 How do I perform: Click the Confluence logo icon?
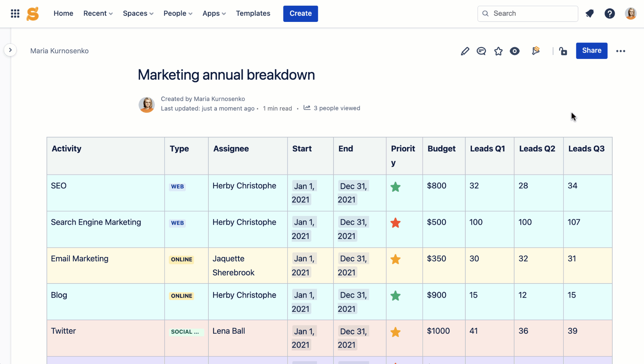33,13
